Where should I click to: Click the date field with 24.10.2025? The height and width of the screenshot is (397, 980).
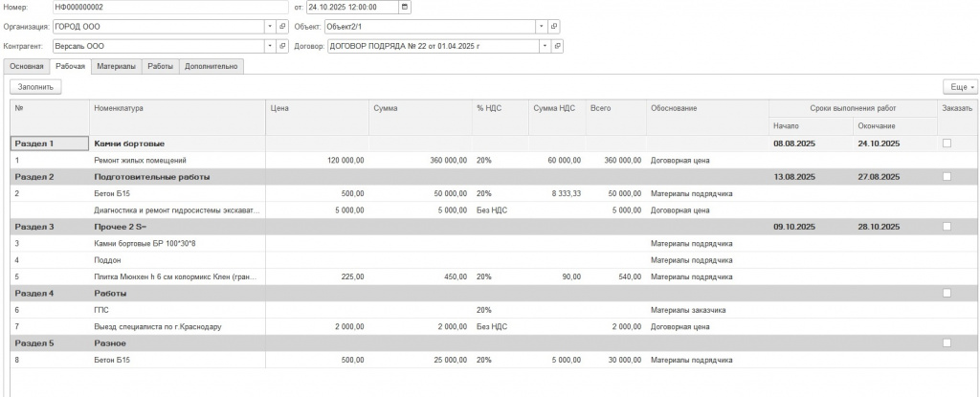(x=352, y=7)
